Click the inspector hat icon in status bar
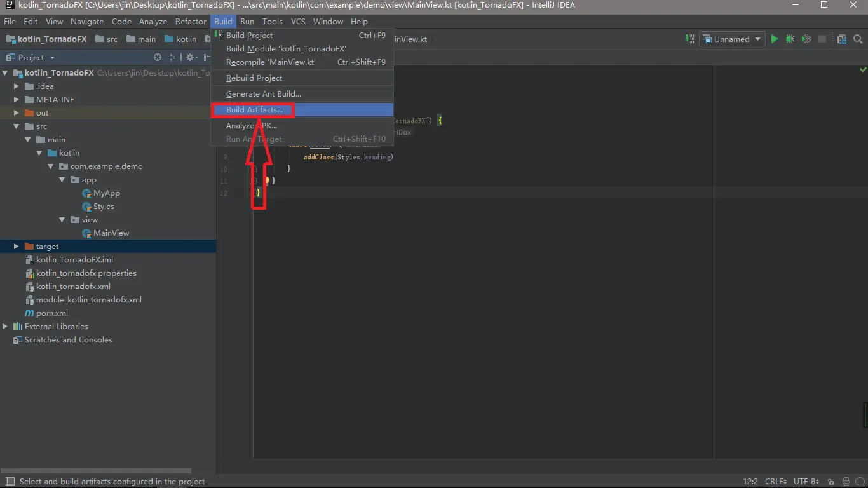 (x=846, y=482)
